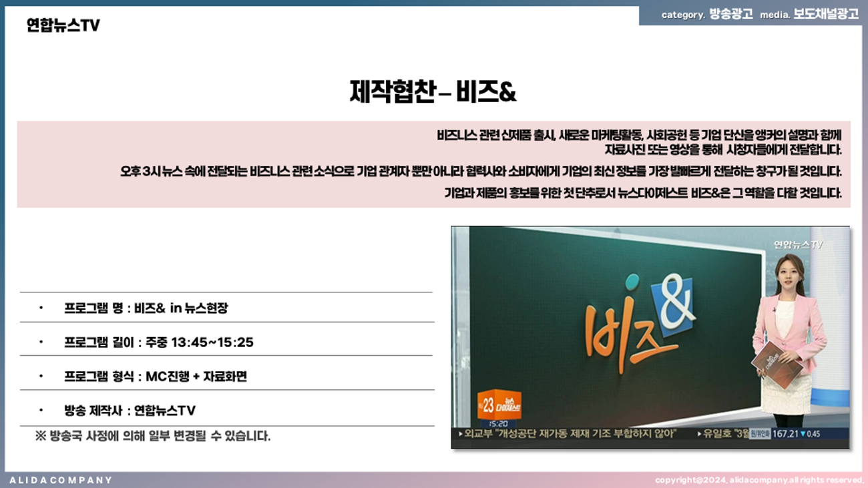Click the orange 뉴스다이제스트 23 badge
The width and height of the screenshot is (868, 488).
pos(499,405)
